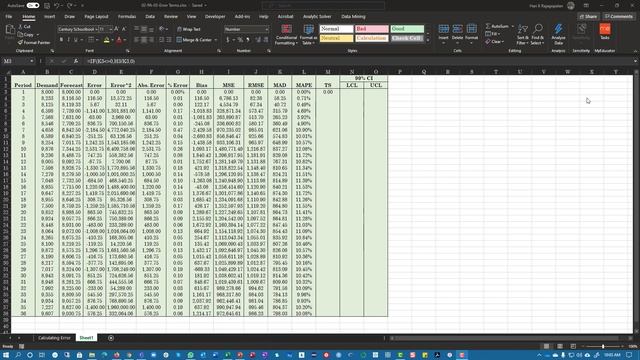Click the Insert Function fx icon

(76, 61)
